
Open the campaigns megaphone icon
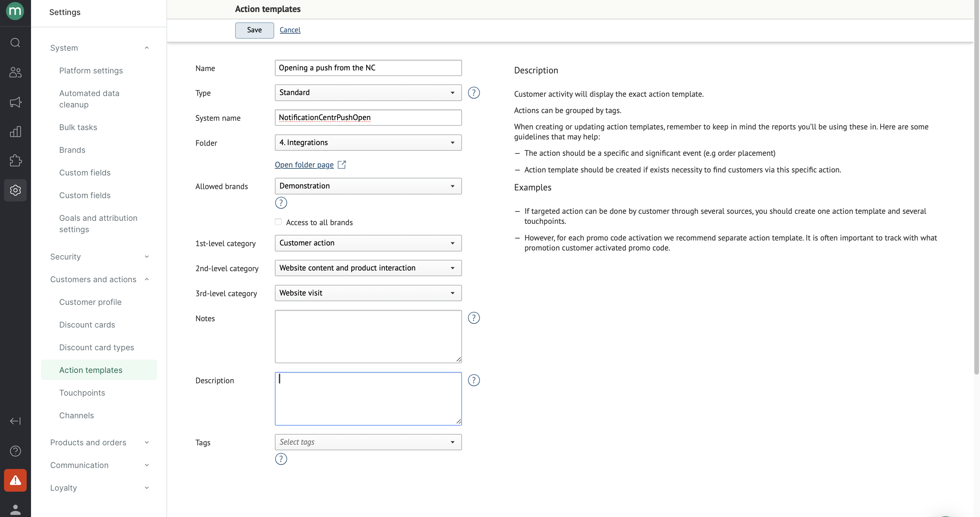pyautogui.click(x=15, y=102)
